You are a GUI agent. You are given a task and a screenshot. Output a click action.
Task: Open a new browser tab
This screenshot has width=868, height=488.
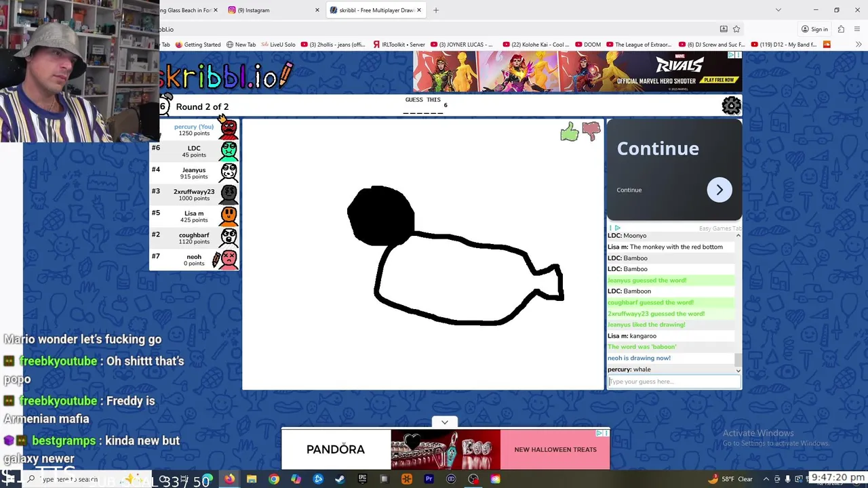coord(436,10)
